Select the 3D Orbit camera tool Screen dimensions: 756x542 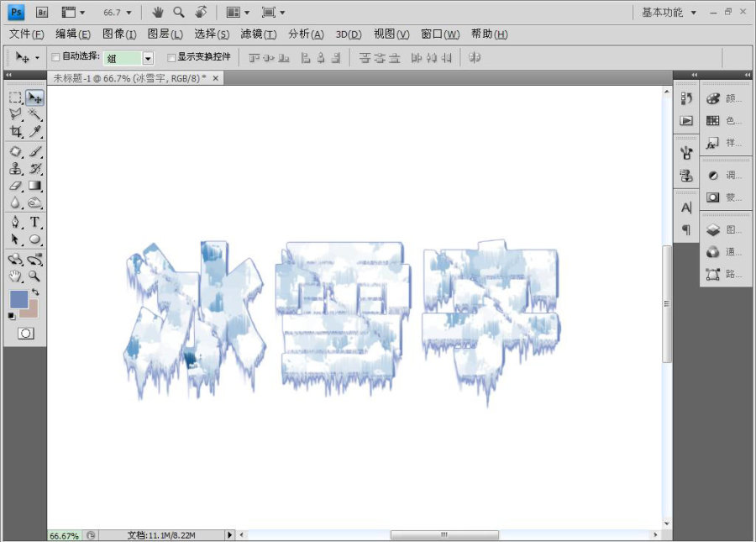34,260
